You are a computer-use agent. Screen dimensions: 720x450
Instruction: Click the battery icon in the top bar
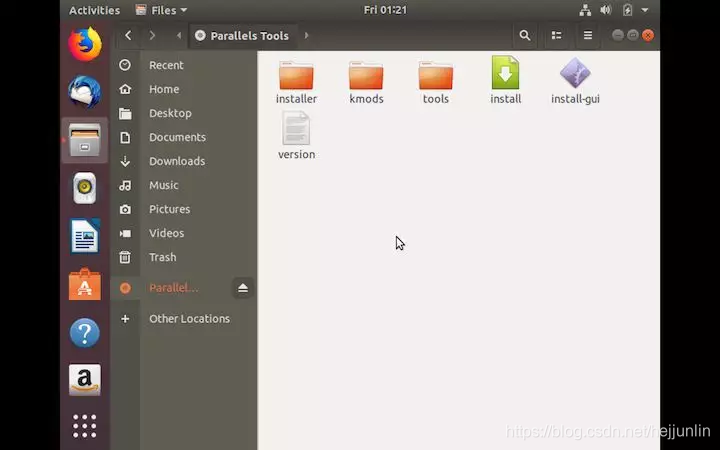tap(627, 10)
